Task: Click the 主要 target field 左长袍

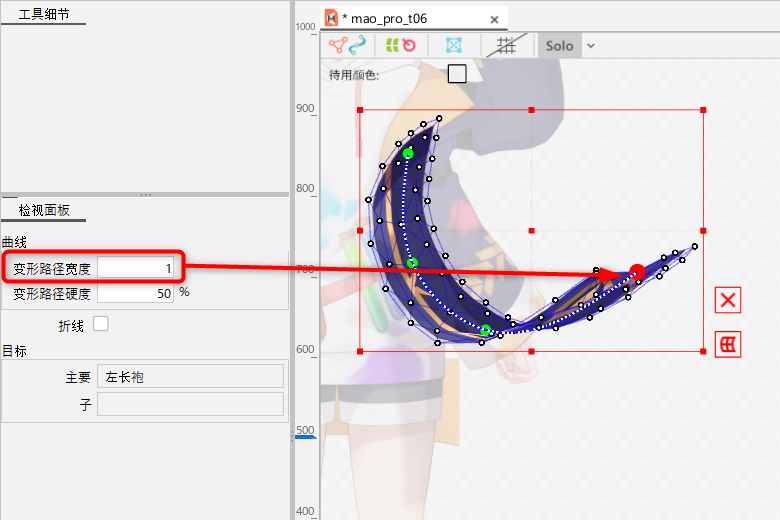Action: [x=190, y=376]
